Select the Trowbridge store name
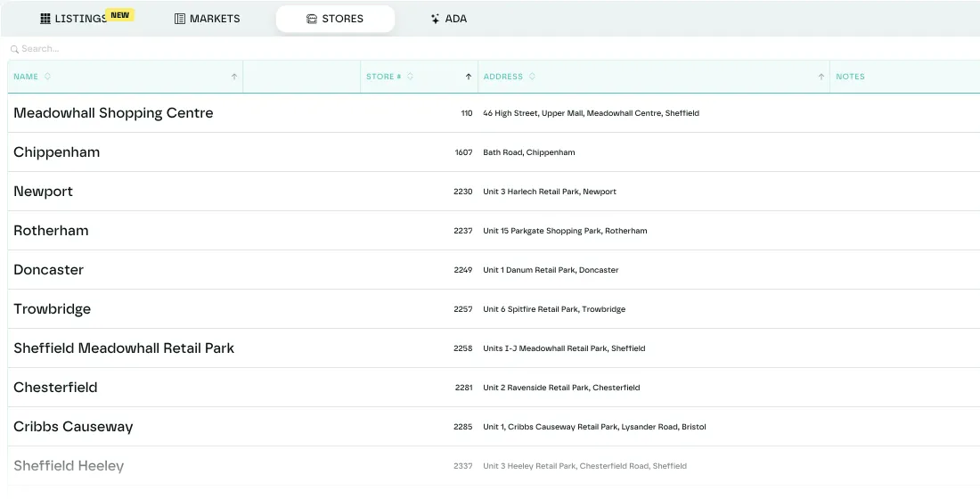 pyautogui.click(x=52, y=309)
